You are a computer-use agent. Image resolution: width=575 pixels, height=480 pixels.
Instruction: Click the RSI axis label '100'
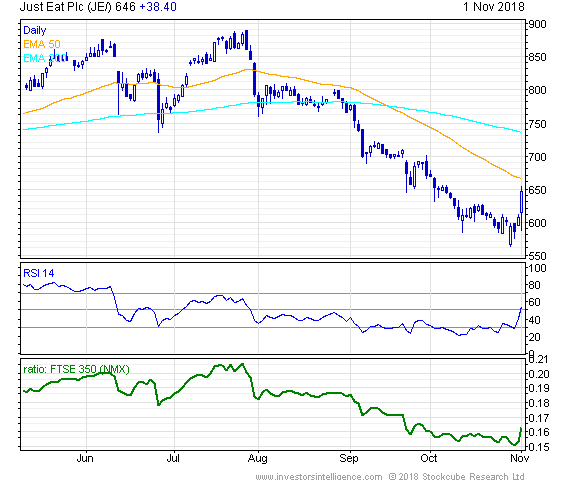click(x=537, y=268)
